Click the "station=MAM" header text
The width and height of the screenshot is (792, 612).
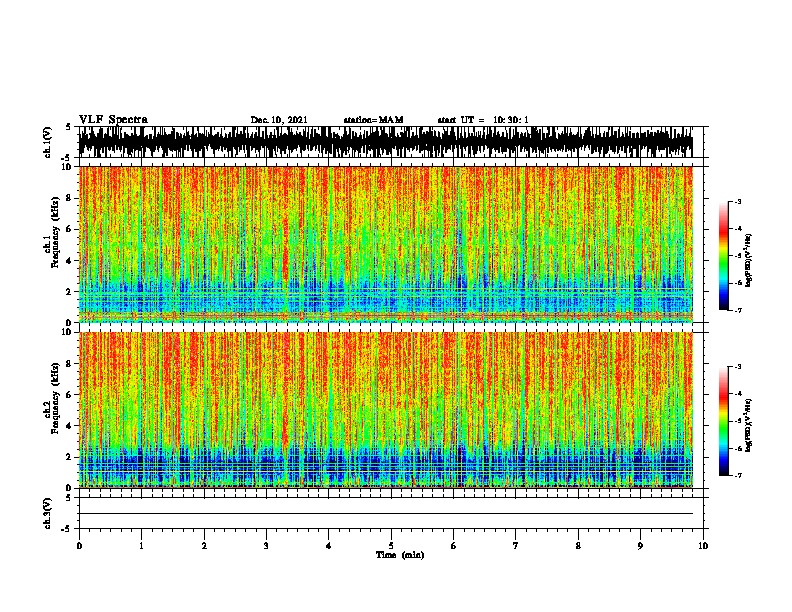(x=373, y=120)
